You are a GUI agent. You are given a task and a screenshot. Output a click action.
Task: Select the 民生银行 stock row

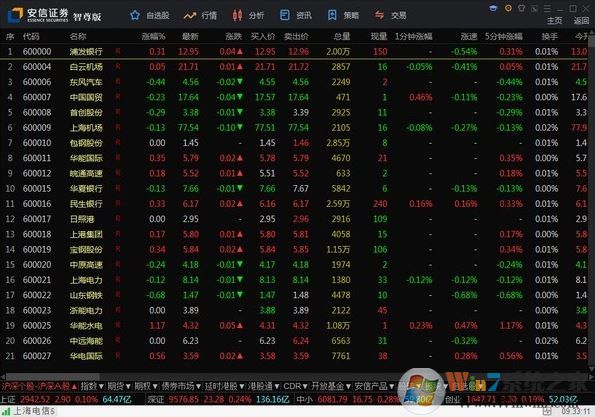click(x=294, y=204)
